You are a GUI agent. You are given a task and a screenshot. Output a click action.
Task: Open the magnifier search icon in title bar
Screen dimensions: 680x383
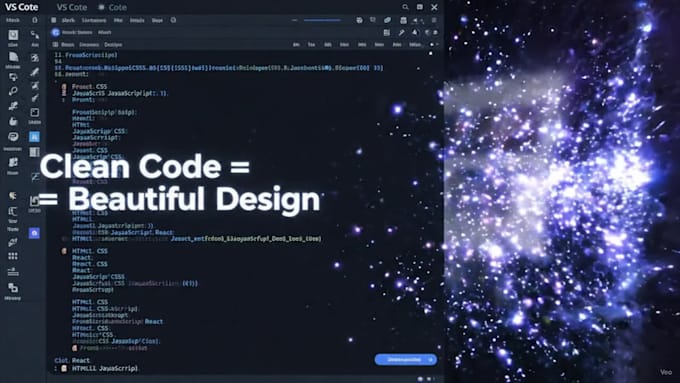pyautogui.click(x=405, y=7)
